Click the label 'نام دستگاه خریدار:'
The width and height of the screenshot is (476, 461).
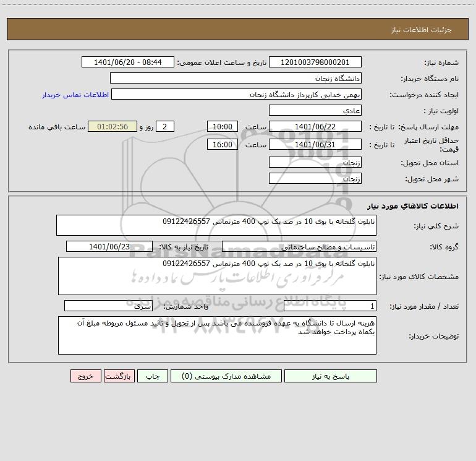click(430, 79)
